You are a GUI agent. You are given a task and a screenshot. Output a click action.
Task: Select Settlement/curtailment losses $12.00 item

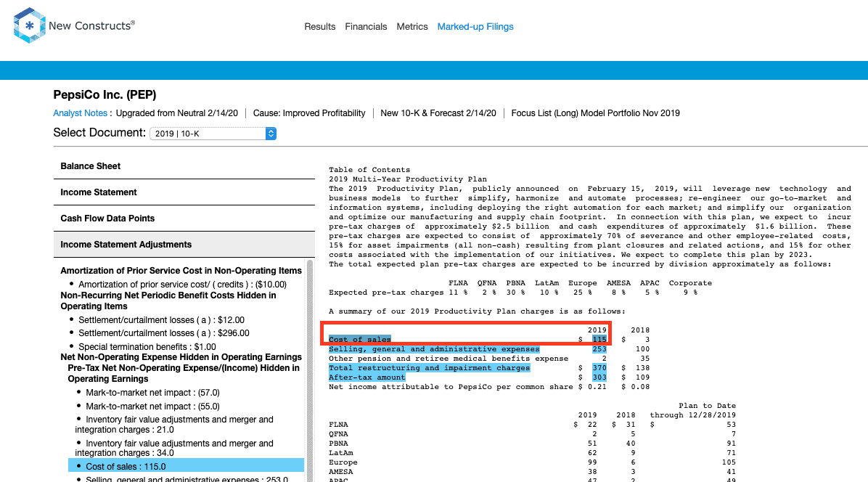pyautogui.click(x=161, y=320)
